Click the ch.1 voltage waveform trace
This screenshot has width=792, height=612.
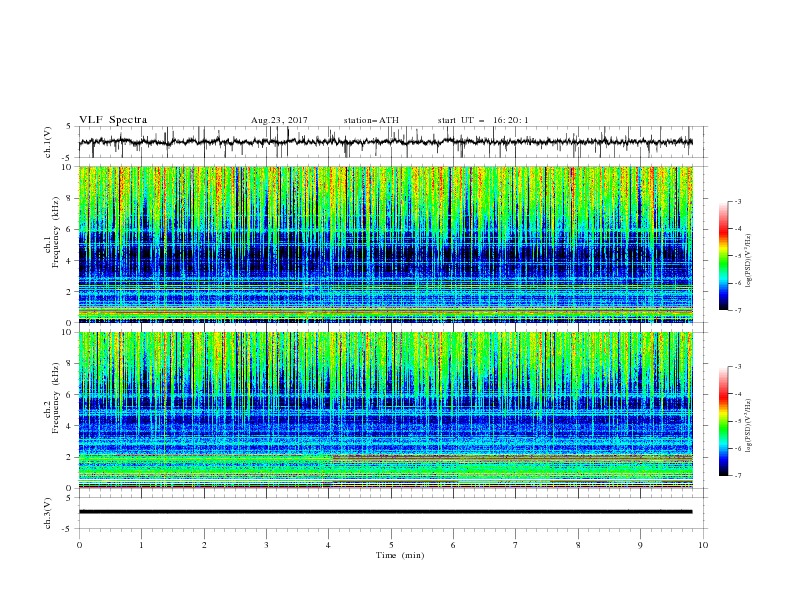(385, 142)
